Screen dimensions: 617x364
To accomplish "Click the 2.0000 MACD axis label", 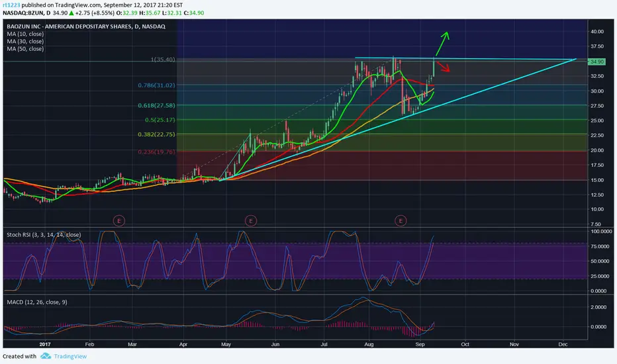I will point(600,307).
